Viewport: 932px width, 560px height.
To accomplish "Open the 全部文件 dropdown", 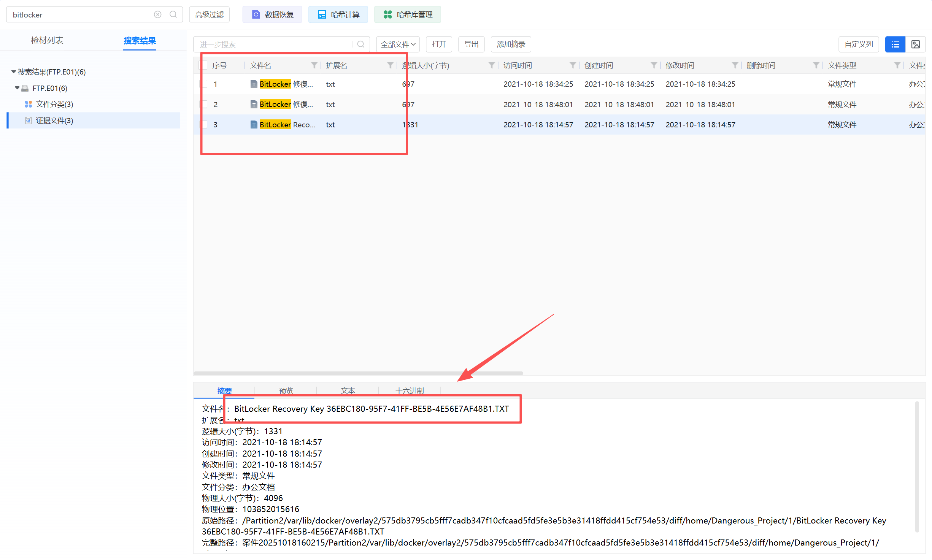I will (398, 44).
